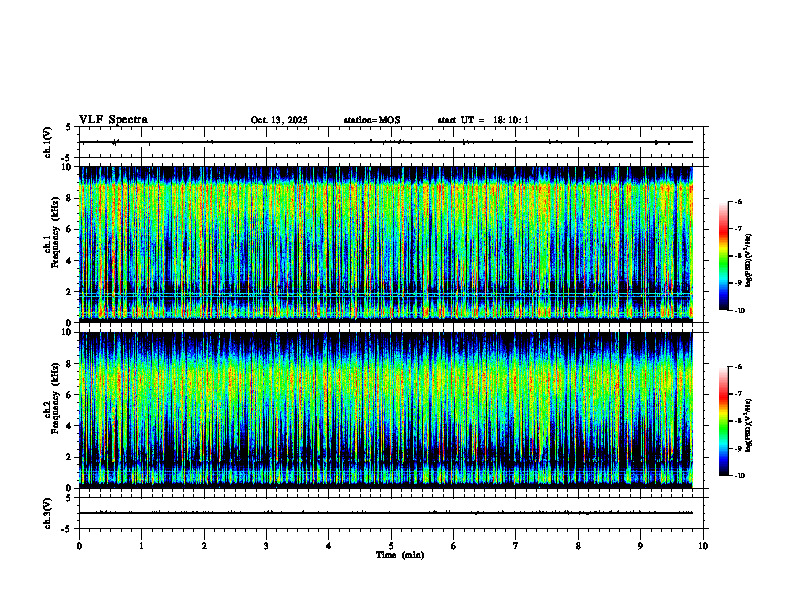Click the time axis tick label "3"

tap(266, 546)
